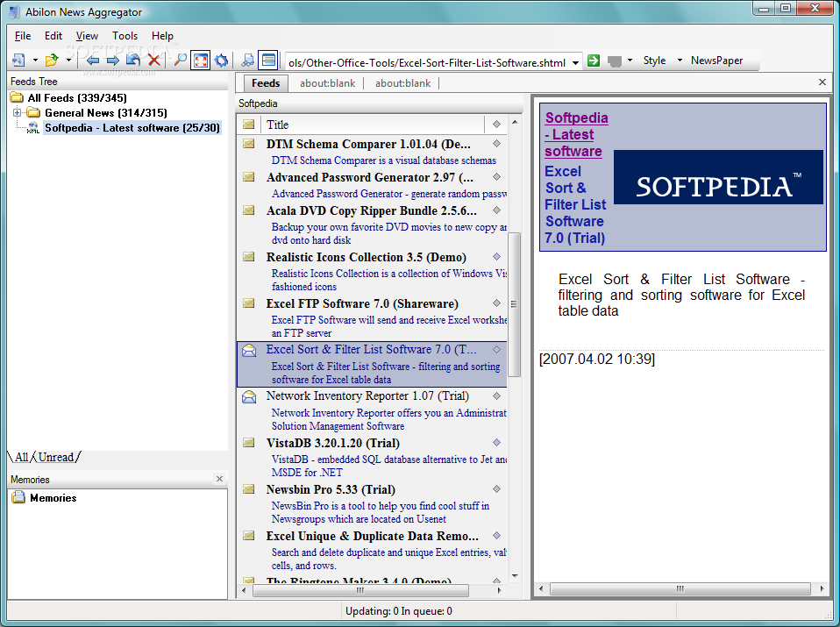This screenshot has height=627, width=840.
Task: Toggle flag diamond on Realistic Icons Collection row
Action: click(496, 256)
